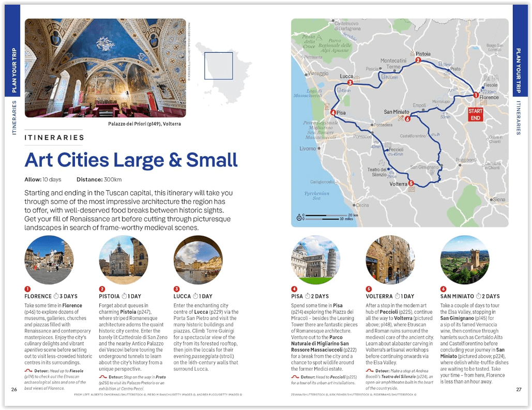Click the clock icon beside Florence 3 Days
Image resolution: width=532 pixels, height=410 pixels.
click(56, 296)
